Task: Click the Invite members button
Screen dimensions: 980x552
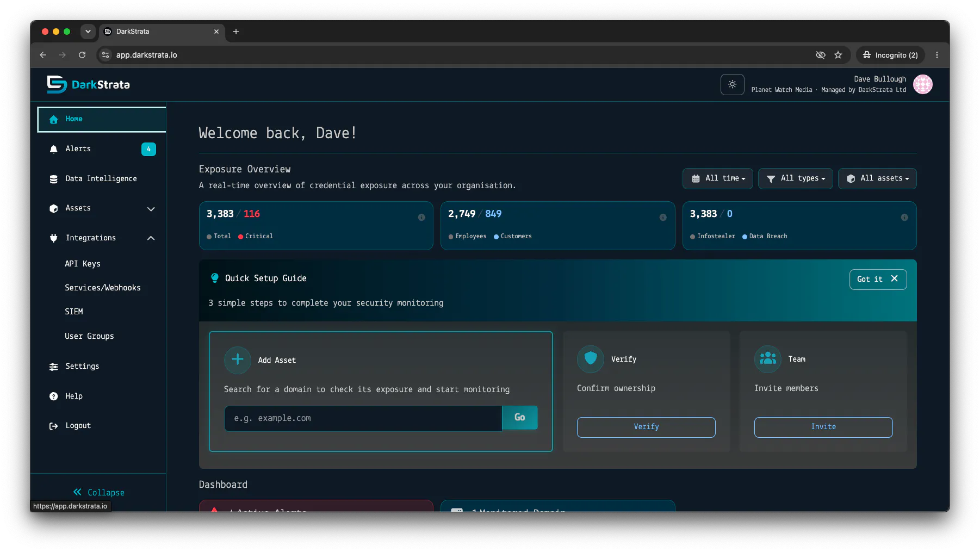Action: point(823,427)
